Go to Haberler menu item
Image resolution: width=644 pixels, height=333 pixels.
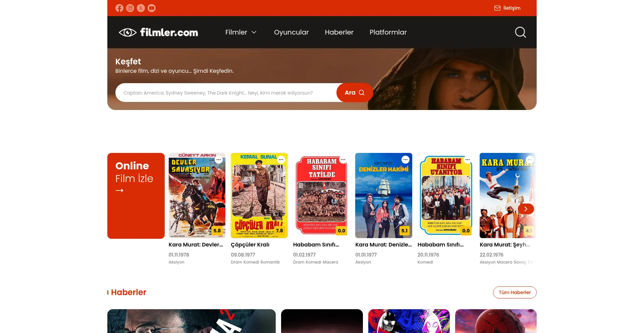point(339,32)
